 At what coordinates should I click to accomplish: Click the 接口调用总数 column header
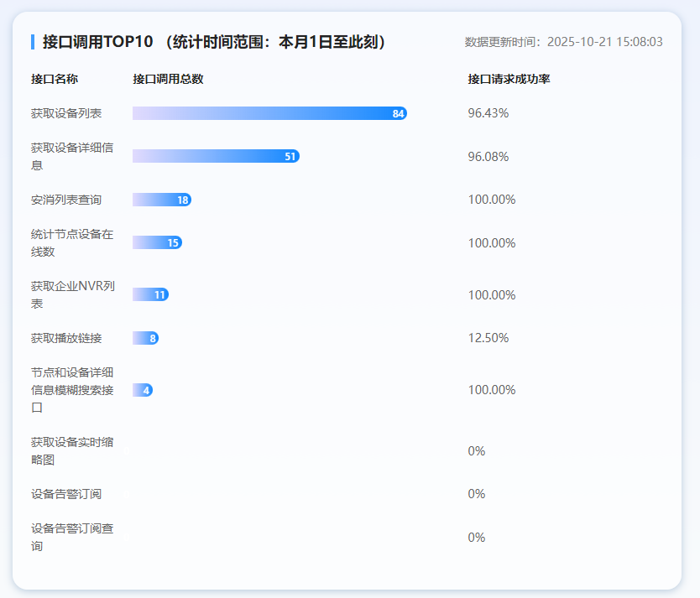[x=168, y=79]
